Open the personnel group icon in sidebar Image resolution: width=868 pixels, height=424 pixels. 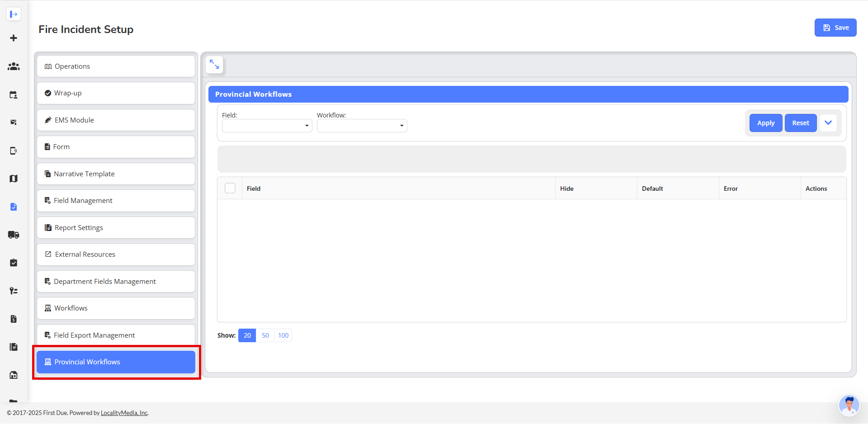[x=14, y=66]
